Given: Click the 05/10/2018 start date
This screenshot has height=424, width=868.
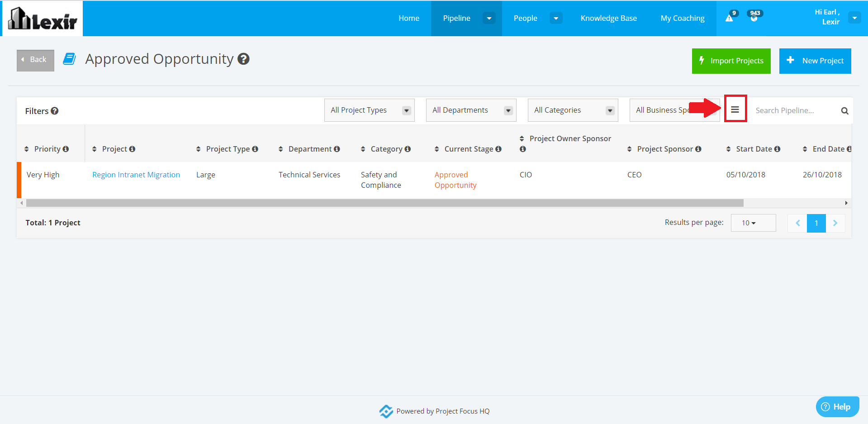Looking at the screenshot, I should [x=746, y=175].
